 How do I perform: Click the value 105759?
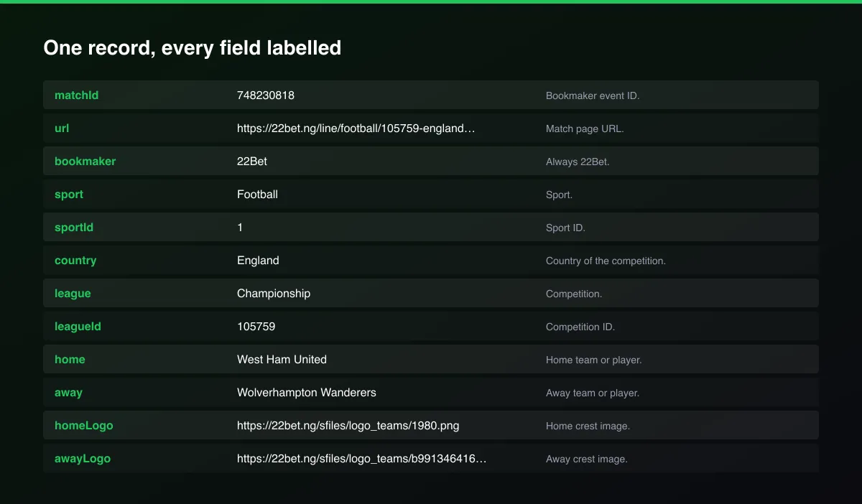pyautogui.click(x=256, y=326)
